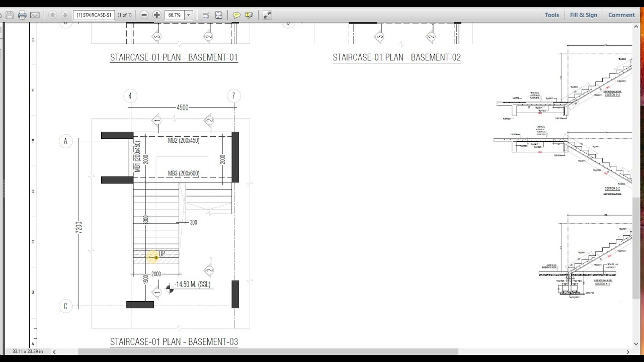Open the Fill & Sign pane

584,15
